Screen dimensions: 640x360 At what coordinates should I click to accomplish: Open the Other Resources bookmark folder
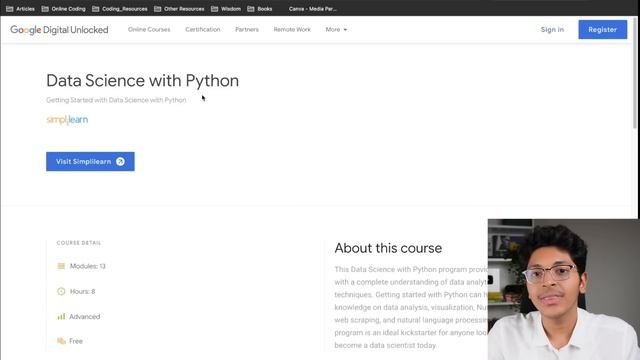pyautogui.click(x=179, y=9)
